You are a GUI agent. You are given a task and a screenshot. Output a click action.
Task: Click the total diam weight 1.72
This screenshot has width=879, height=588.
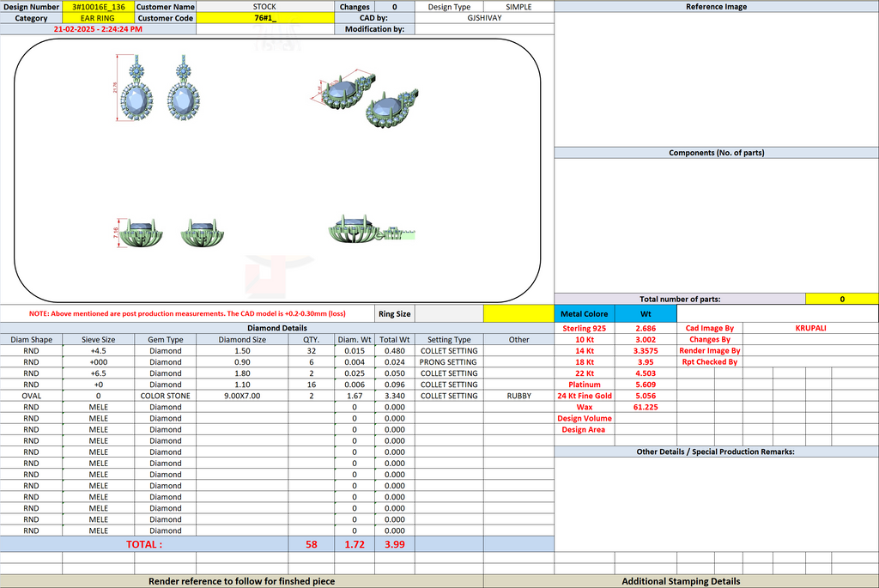[x=355, y=543]
